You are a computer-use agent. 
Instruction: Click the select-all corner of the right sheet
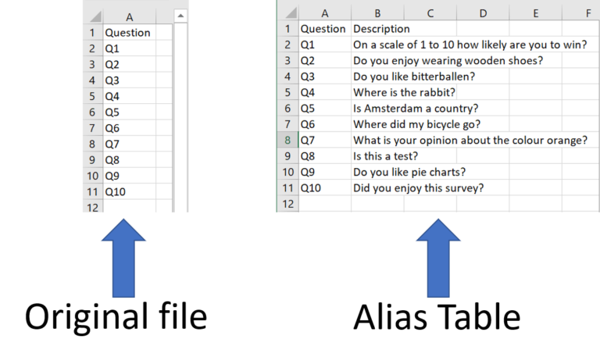pyautogui.click(x=288, y=13)
